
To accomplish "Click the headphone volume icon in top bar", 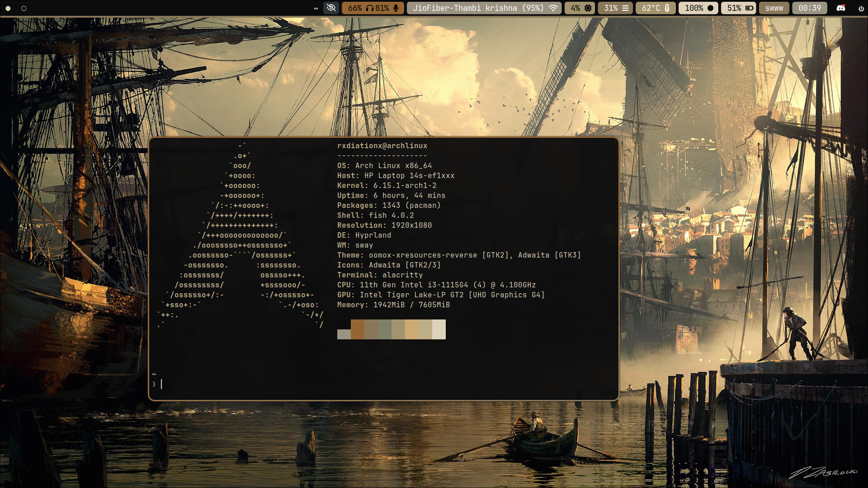I will tap(370, 8).
